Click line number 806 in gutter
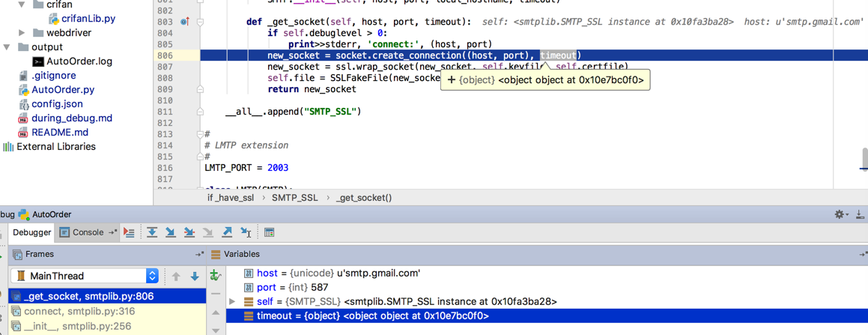This screenshot has width=868, height=335. pyautogui.click(x=165, y=55)
